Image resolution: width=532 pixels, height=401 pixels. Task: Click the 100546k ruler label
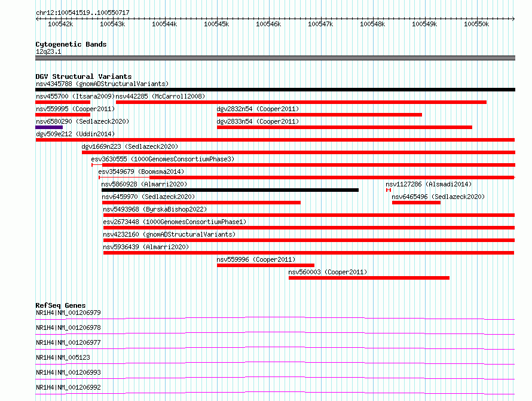268,24
